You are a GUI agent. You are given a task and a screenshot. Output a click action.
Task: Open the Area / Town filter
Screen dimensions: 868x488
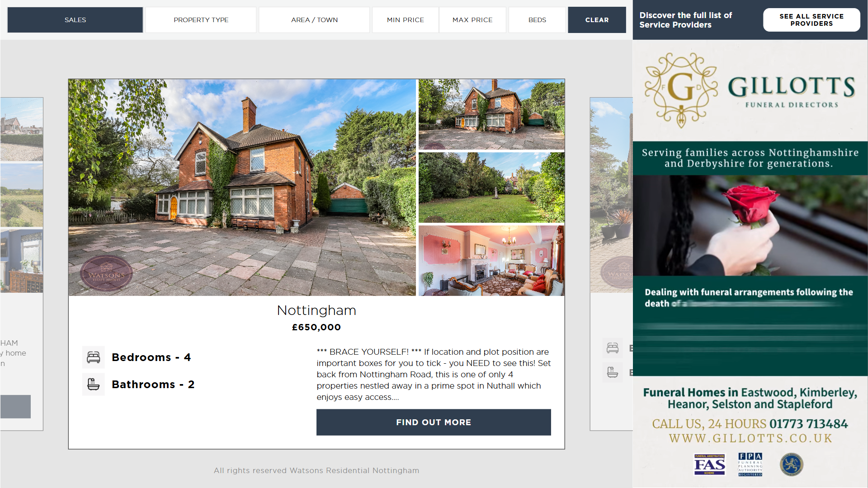(315, 20)
